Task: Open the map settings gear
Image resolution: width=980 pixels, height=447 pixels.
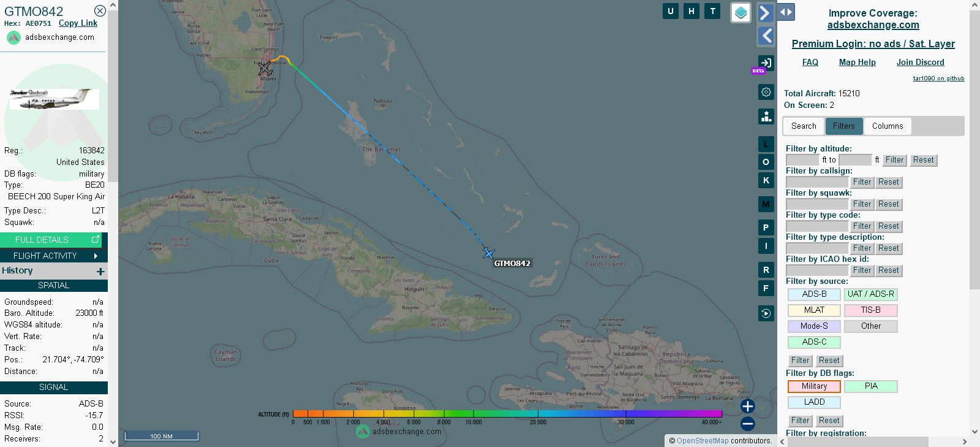Action: pos(766,92)
